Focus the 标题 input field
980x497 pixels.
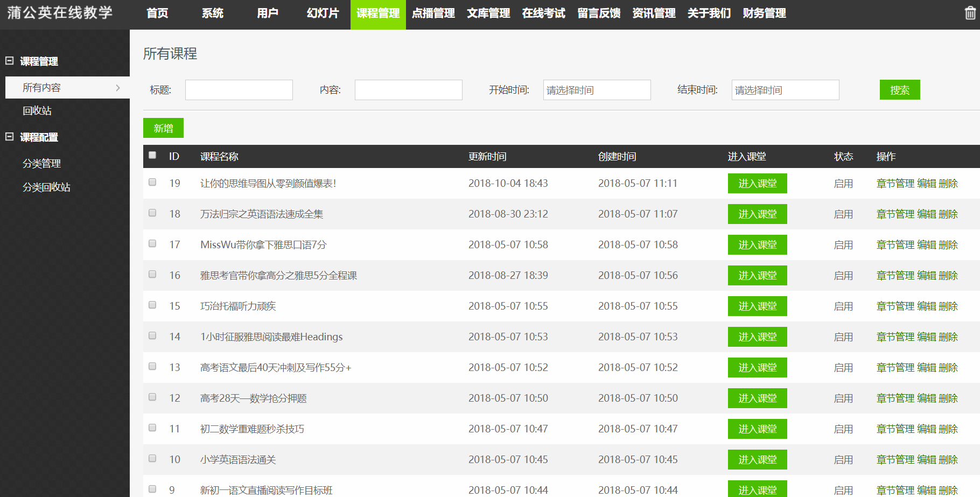(239, 90)
